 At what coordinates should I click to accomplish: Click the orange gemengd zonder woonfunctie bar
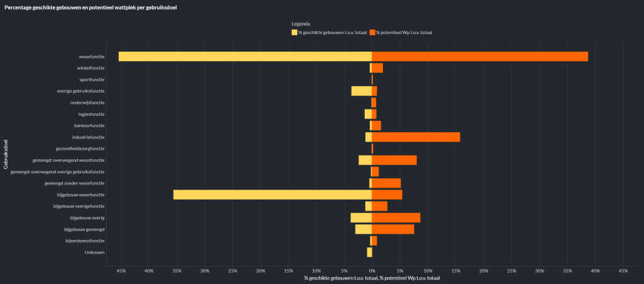coord(386,183)
